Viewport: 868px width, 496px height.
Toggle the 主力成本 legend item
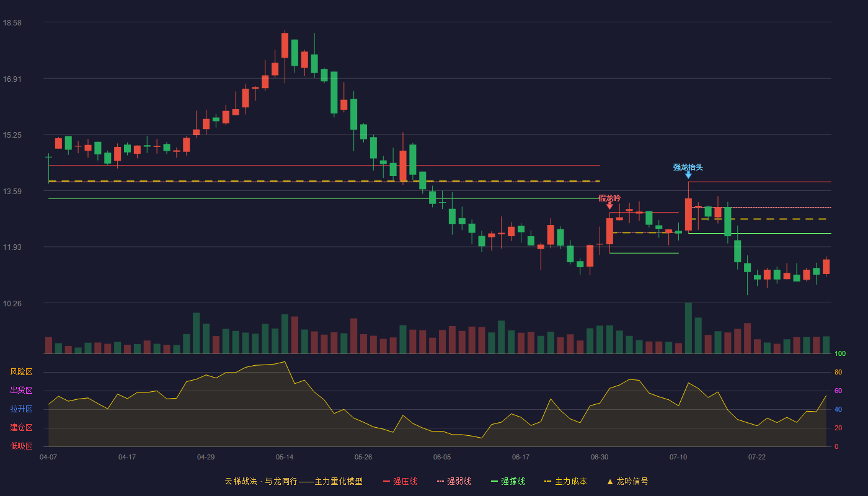point(565,481)
